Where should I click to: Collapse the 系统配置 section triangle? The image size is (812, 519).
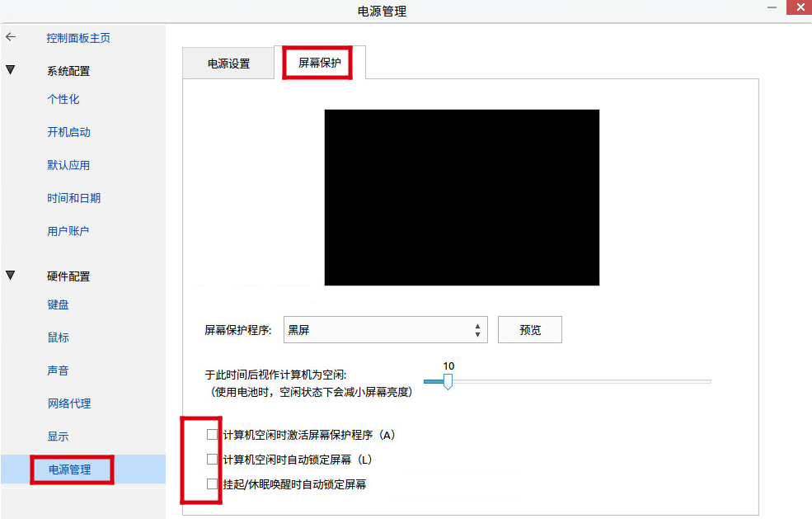point(11,70)
